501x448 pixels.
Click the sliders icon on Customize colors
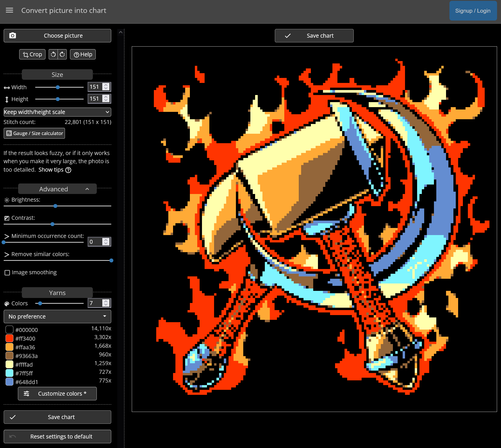pyautogui.click(x=27, y=394)
